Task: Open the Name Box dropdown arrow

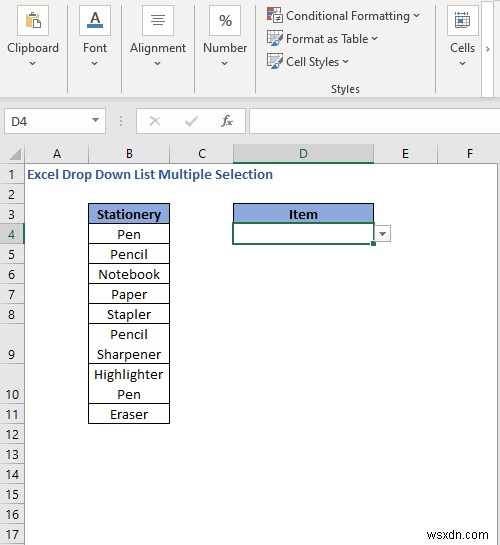Action: (95, 120)
